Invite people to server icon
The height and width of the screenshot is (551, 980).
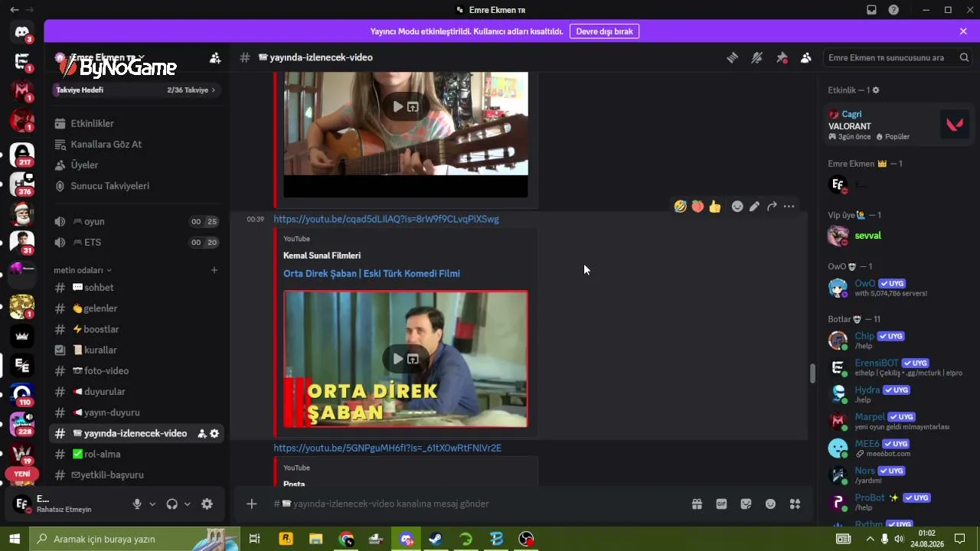tap(215, 57)
